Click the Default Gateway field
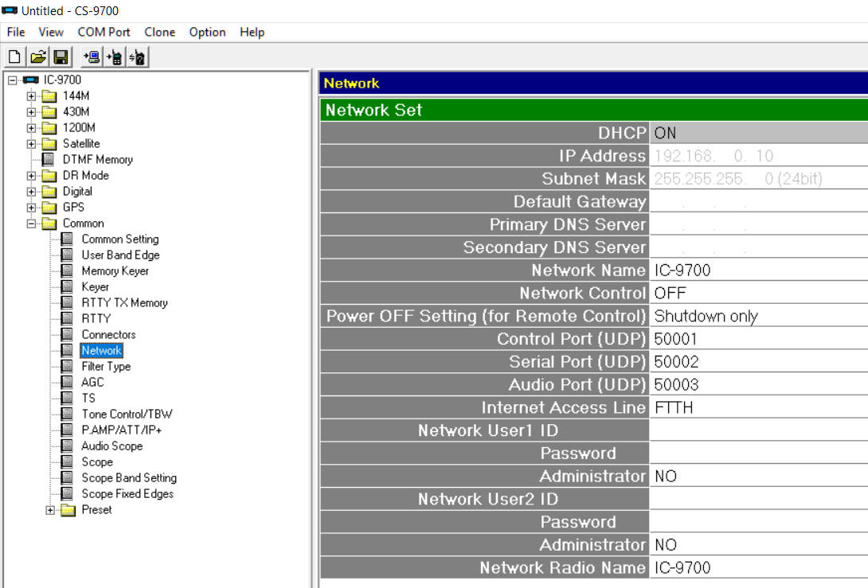 [758, 201]
